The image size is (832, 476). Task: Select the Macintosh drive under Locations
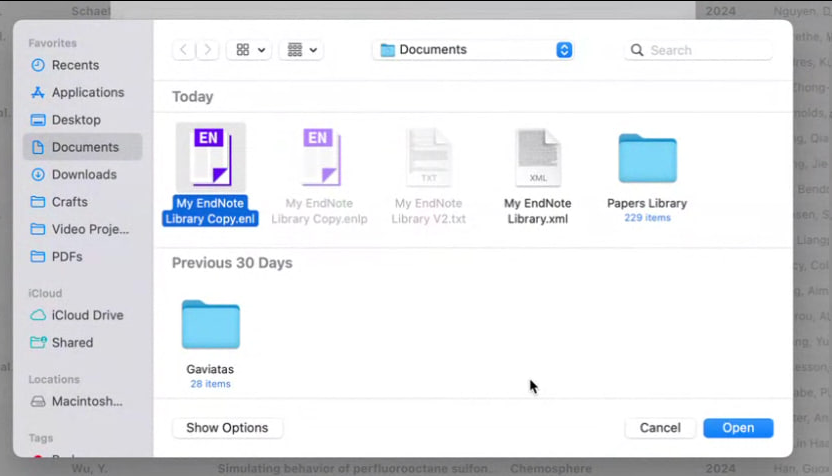(x=86, y=401)
